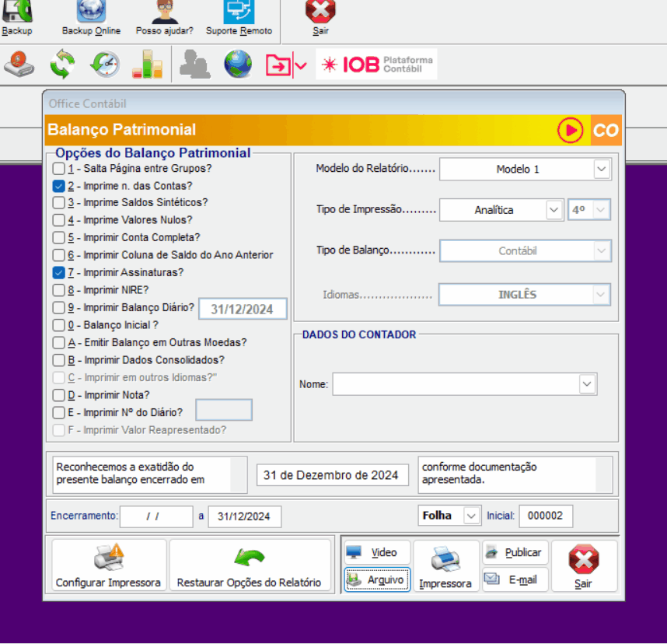Open the Tipo de Impressão dropdown

554,210
